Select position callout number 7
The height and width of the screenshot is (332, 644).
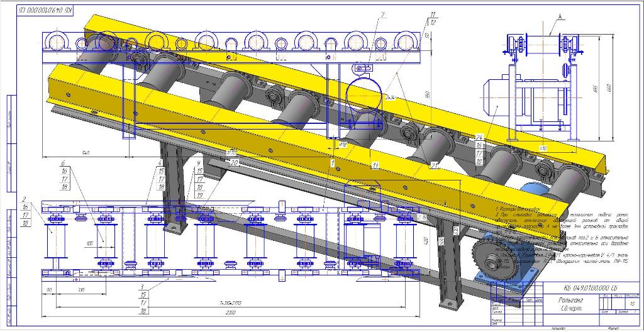click(x=382, y=15)
